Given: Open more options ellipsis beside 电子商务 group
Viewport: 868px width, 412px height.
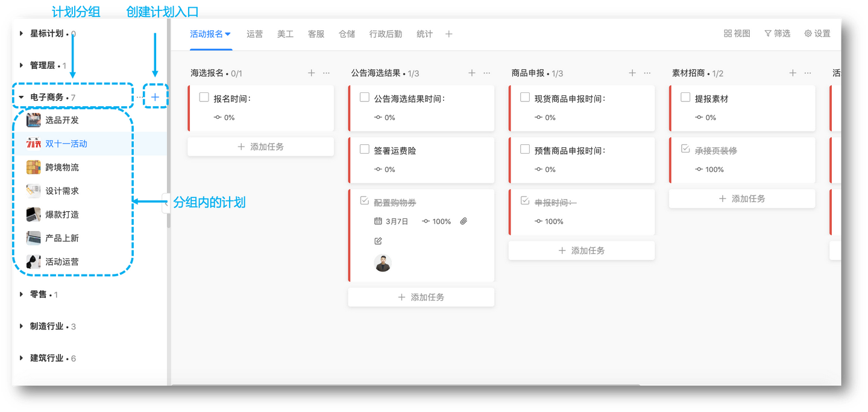Looking at the screenshot, I should pyautogui.click(x=139, y=97).
